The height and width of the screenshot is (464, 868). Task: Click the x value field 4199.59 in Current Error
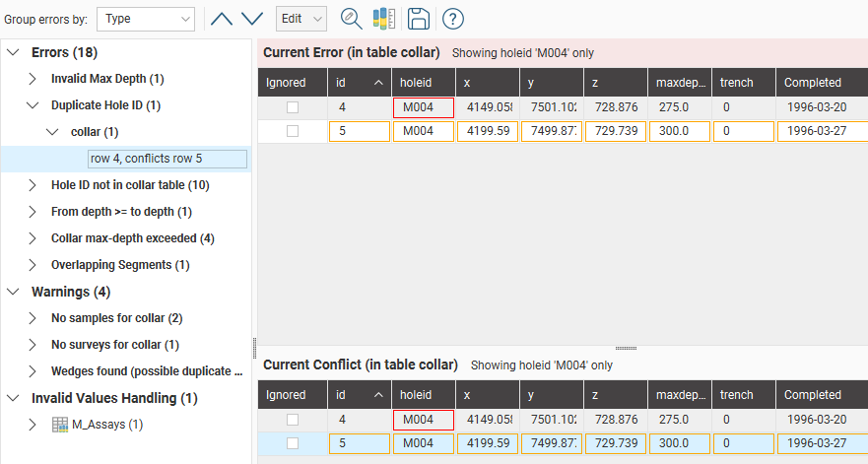[487, 131]
